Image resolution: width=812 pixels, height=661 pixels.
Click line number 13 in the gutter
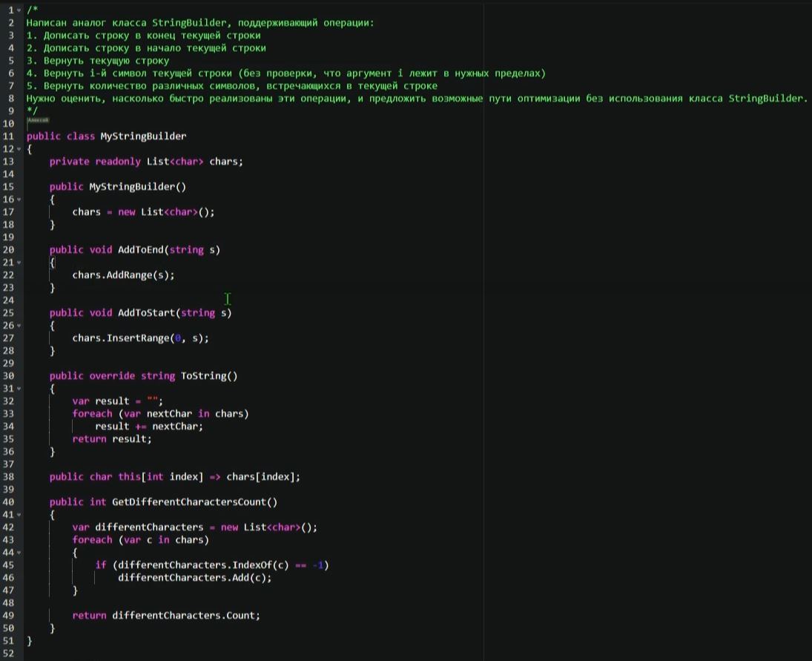(x=9, y=162)
